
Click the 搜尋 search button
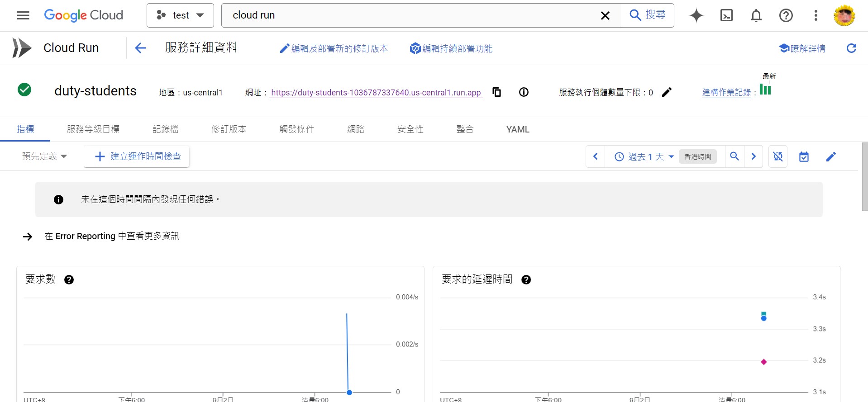point(648,15)
